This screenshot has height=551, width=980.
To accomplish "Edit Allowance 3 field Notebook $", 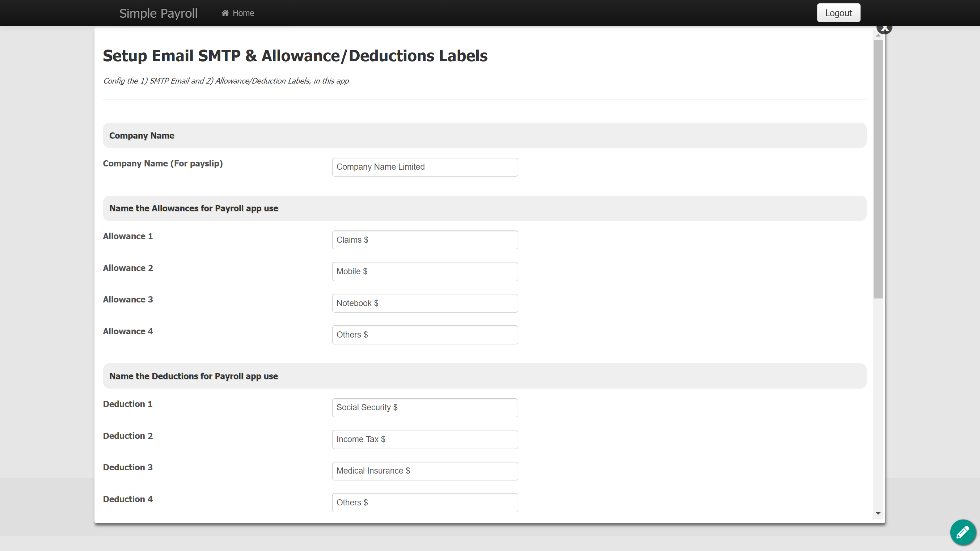I will (425, 303).
